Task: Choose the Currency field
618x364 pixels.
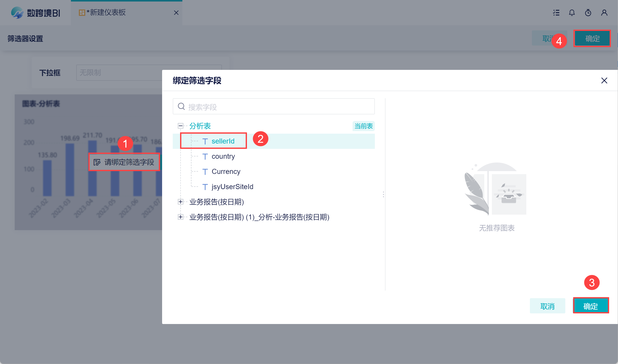Action: tap(226, 172)
